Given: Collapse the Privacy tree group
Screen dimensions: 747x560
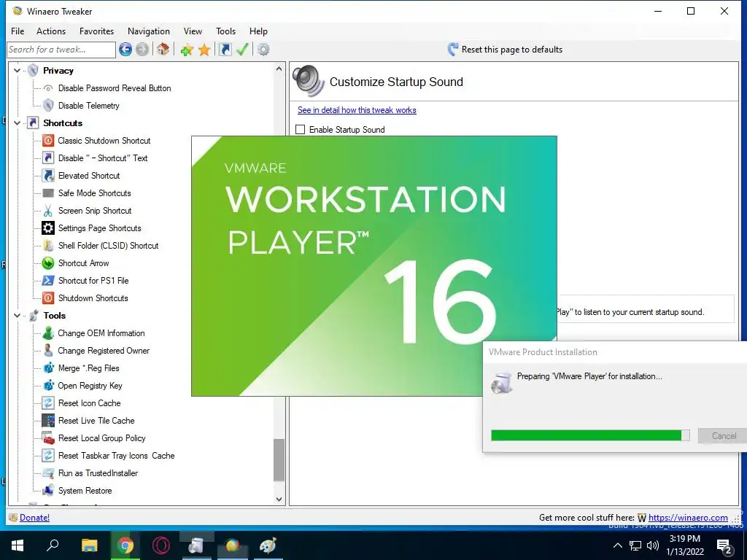Looking at the screenshot, I should pos(18,71).
